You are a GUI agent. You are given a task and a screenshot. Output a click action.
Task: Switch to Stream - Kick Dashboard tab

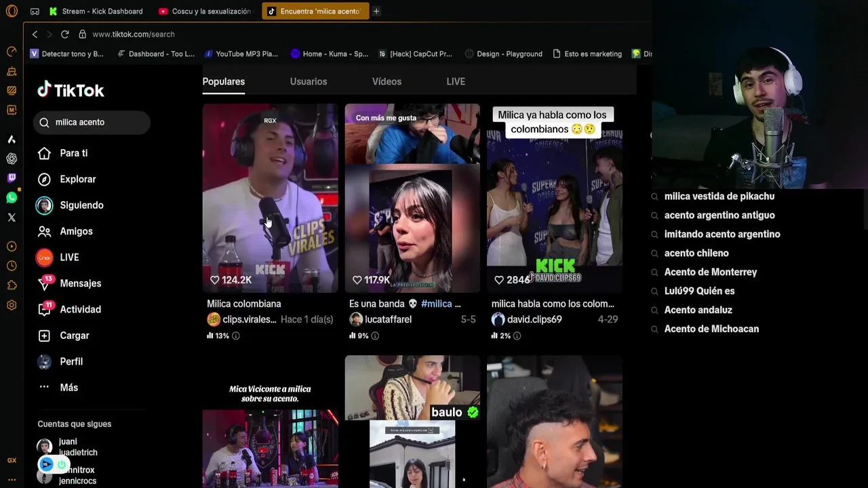coord(96,11)
